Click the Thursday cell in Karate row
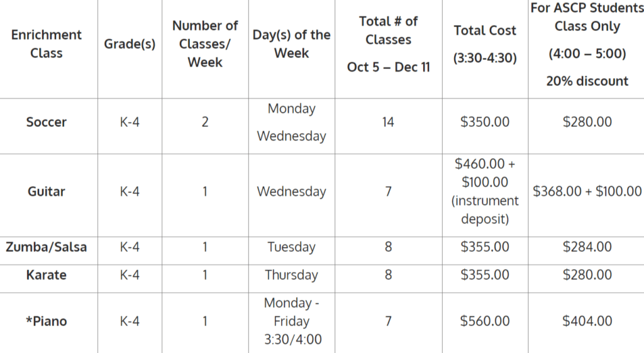Image resolution: width=644 pixels, height=353 pixels. (291, 275)
